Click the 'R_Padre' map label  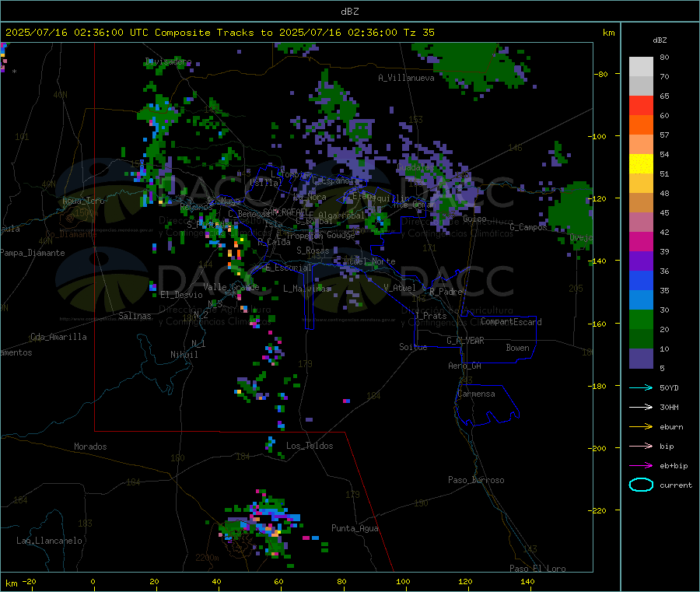coord(446,292)
